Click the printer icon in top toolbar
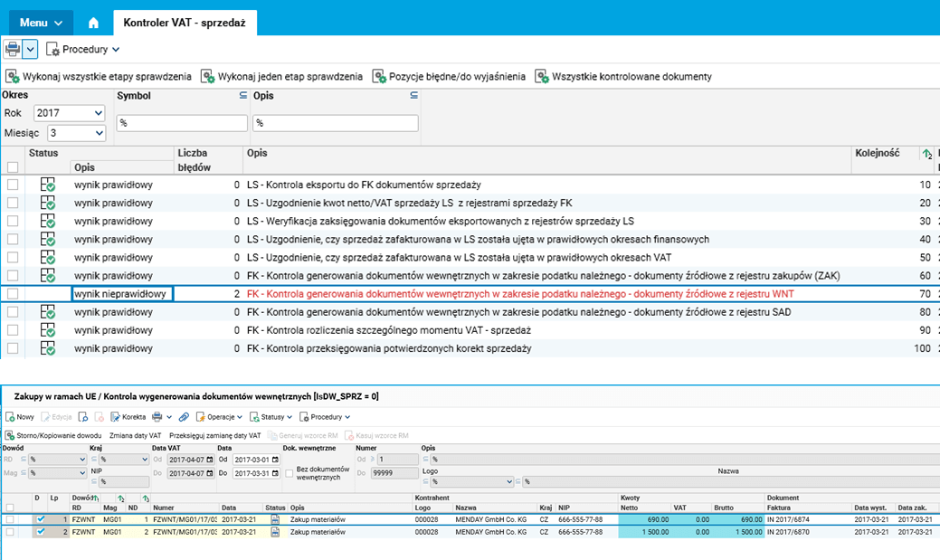940x560 pixels. [12, 49]
